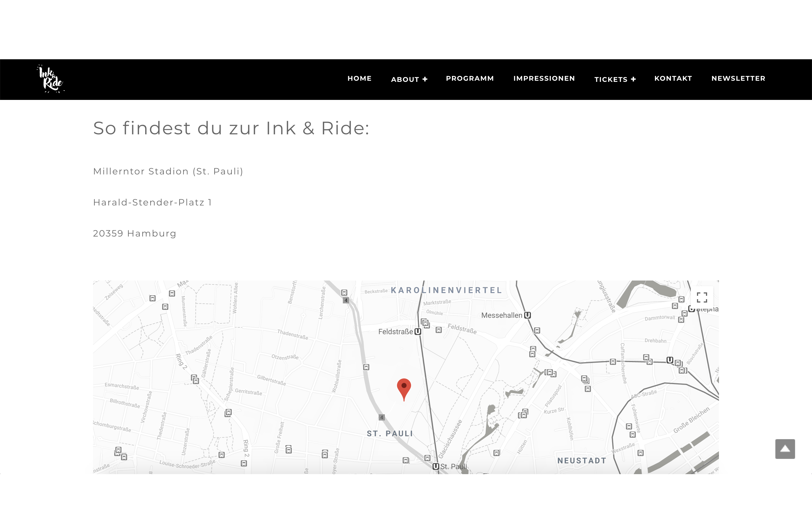Click the bus stop icon on Schleplerstraße
812x508 pixels.
coord(228,413)
